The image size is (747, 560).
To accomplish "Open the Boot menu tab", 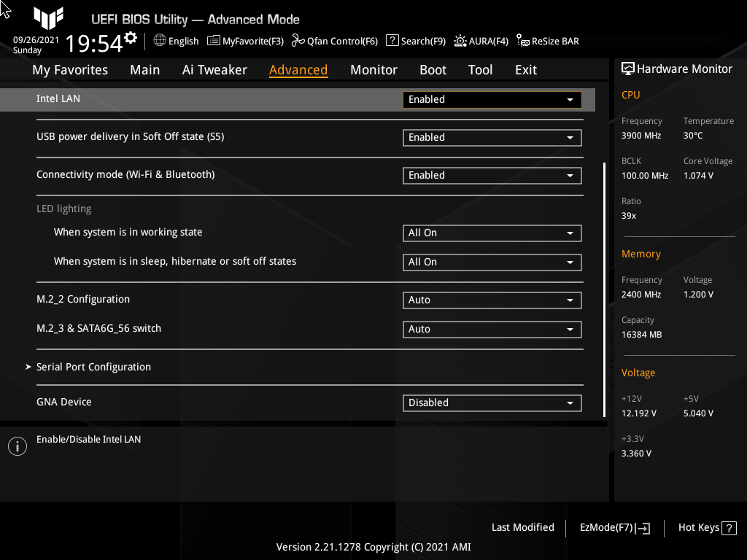I will (433, 69).
